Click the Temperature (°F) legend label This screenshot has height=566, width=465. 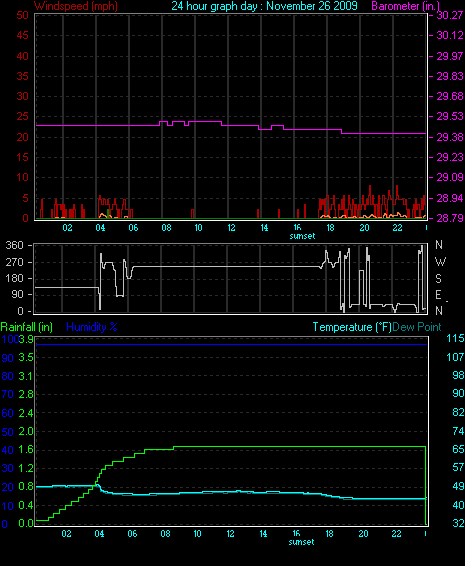[352, 327]
